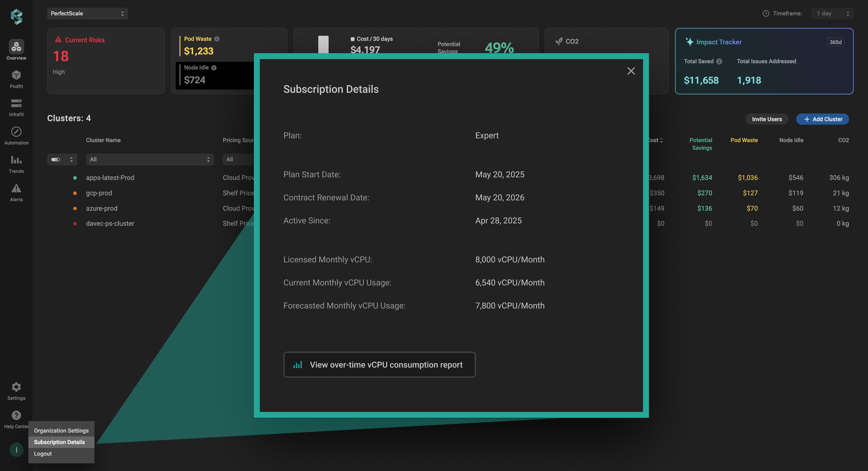Screen dimensions: 868x471
Task: Click Pod Waste info icon
Action: tap(217, 39)
